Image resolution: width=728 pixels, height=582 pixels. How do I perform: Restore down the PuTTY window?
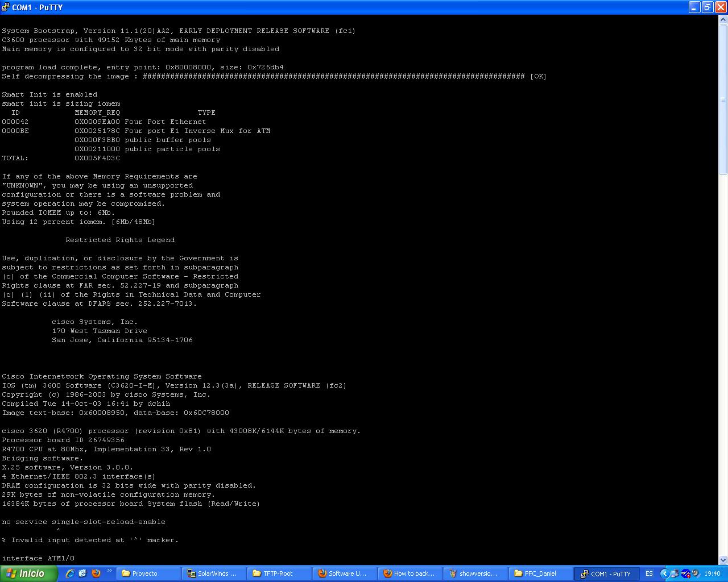point(708,7)
